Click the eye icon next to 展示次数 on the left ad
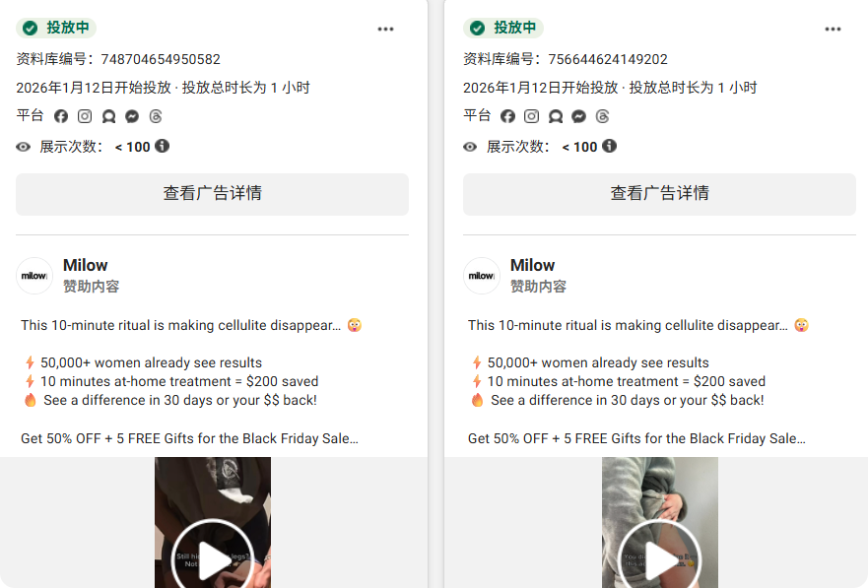Viewport: 868px width, 588px height. 23,146
